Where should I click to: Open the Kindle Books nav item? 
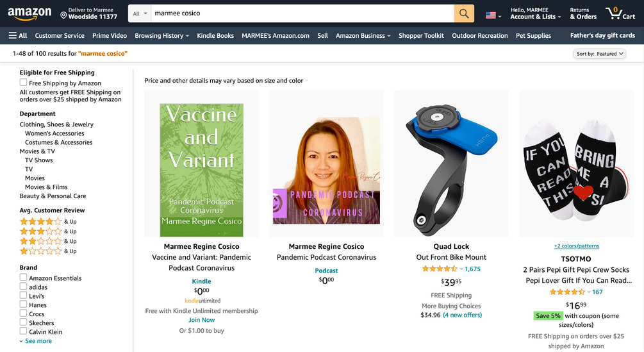point(215,36)
